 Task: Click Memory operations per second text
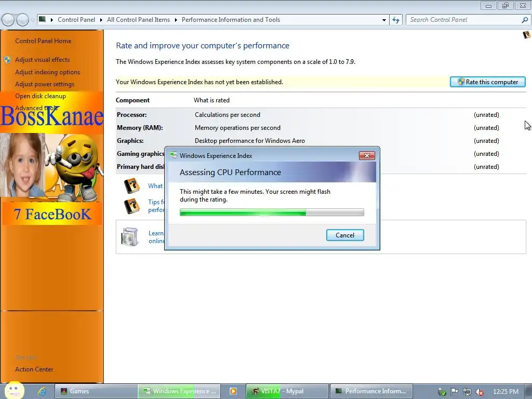(x=237, y=128)
